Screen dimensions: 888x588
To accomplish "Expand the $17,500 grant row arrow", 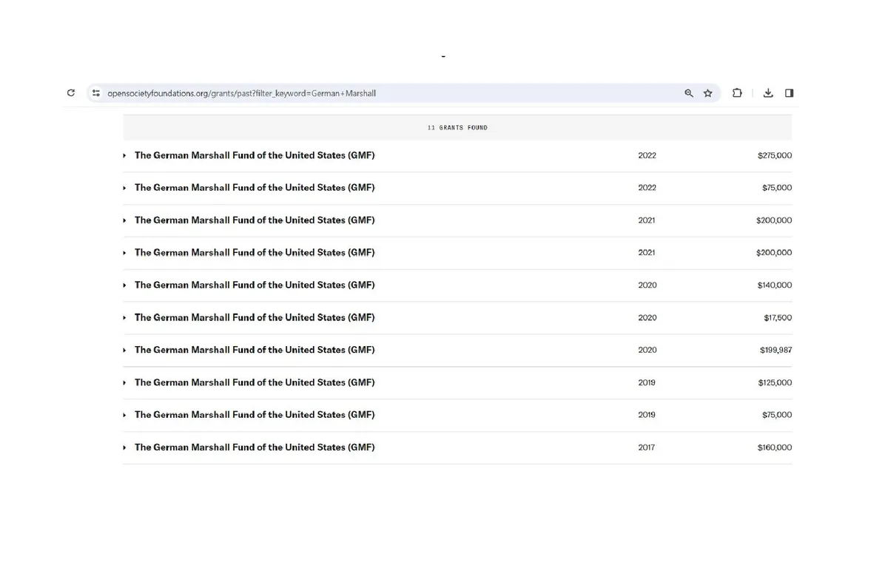I will [x=125, y=318].
